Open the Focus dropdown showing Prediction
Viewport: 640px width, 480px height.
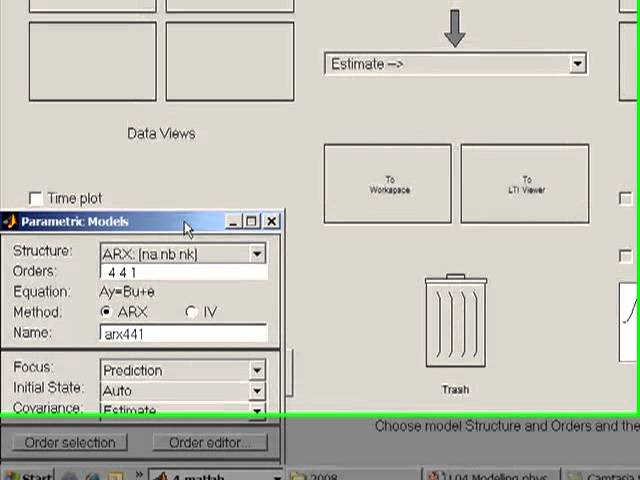click(183, 370)
